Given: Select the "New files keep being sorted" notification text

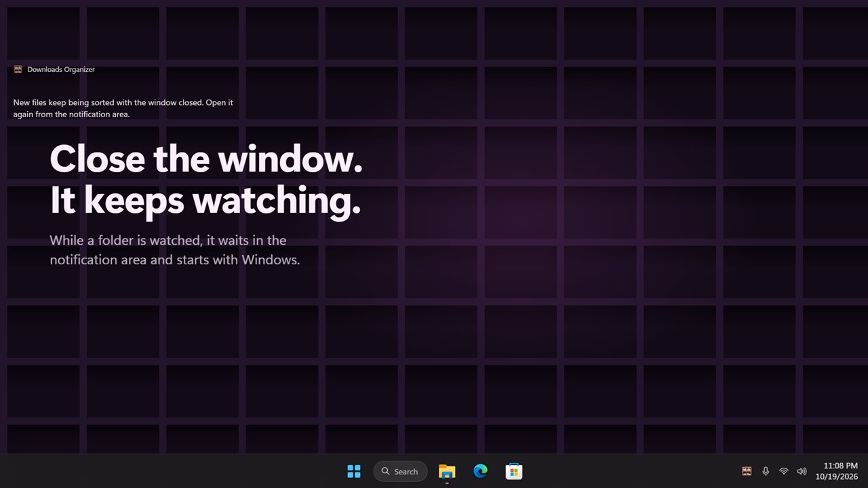Looking at the screenshot, I should tap(123, 108).
